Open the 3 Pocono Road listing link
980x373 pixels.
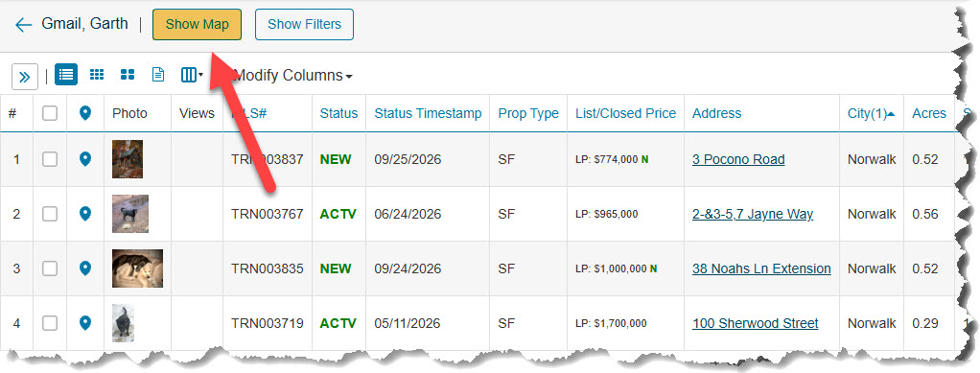point(738,159)
